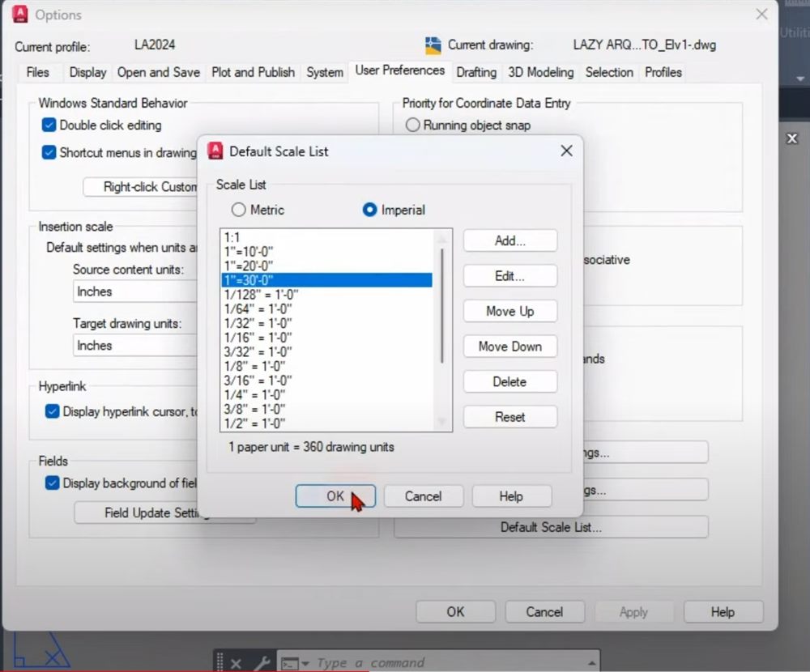Image resolution: width=810 pixels, height=672 pixels.
Task: Select scale 1/32" = 1'-0"
Action: [x=326, y=323]
